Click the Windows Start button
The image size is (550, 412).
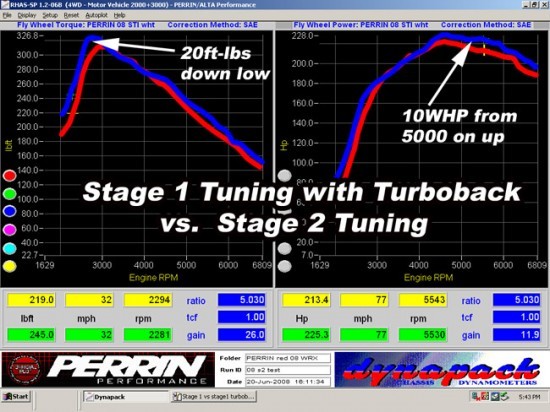16,397
